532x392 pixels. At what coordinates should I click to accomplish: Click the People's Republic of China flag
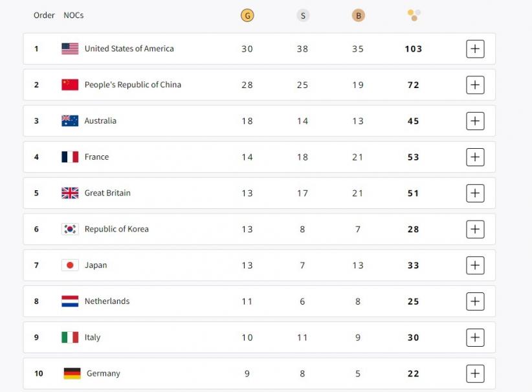pyautogui.click(x=70, y=85)
